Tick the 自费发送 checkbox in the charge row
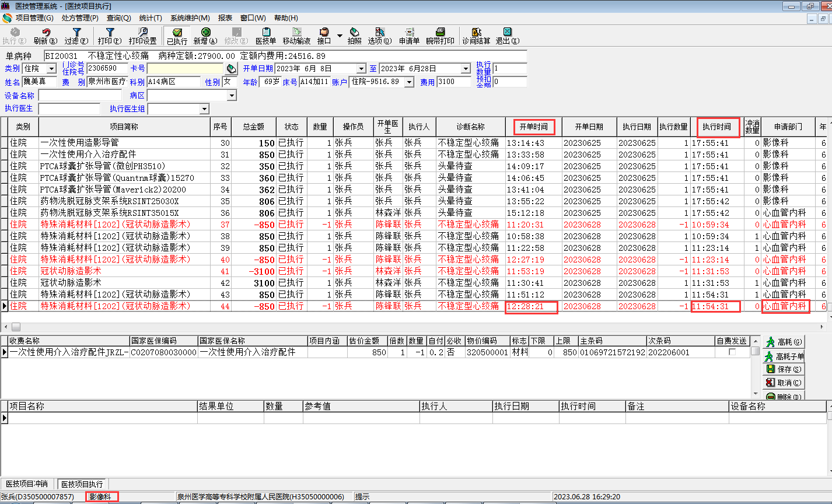Screen dimensions: 832x504 (732, 352)
